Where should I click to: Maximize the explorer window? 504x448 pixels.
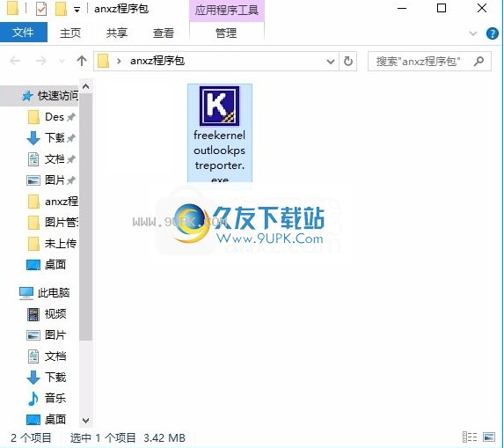point(442,9)
